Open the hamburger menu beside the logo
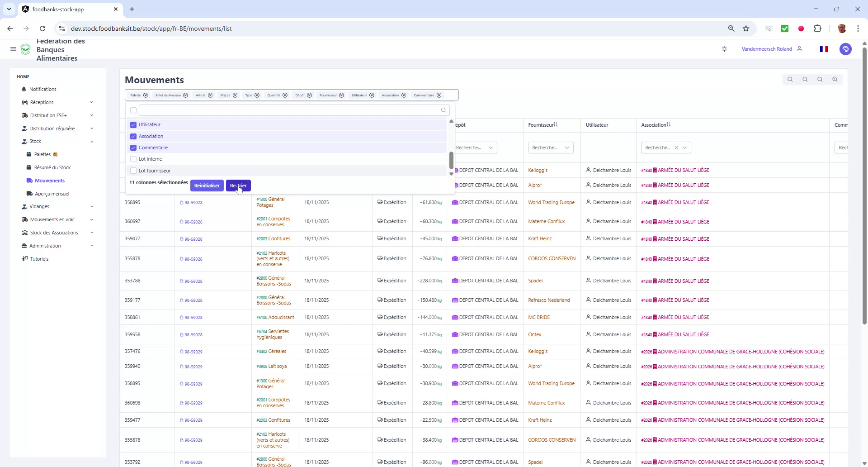The image size is (868, 467). coord(13,49)
